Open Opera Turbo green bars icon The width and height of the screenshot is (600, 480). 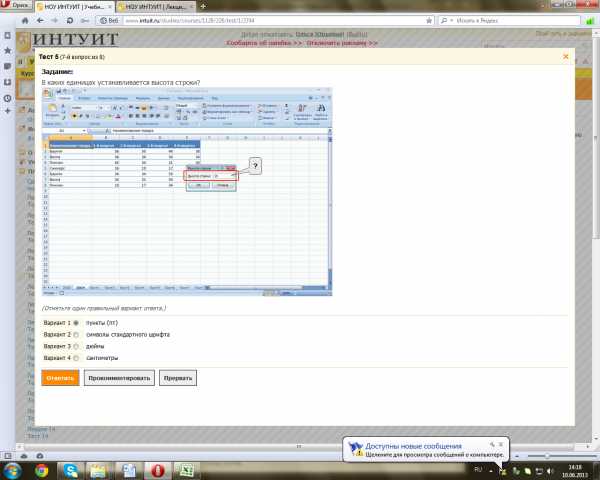point(590,21)
